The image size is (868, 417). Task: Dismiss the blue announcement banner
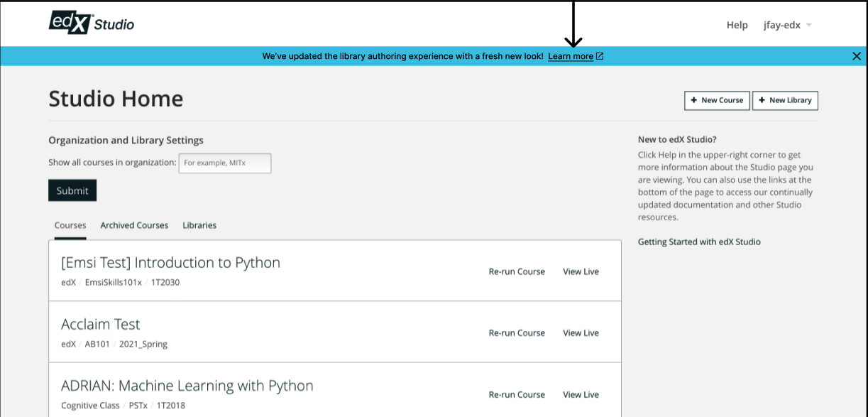(856, 56)
